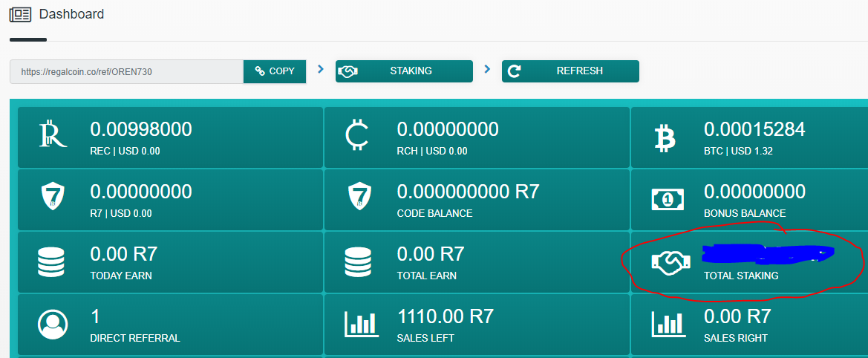Click the R7 shield icon beside R7 | USD
The height and width of the screenshot is (358, 868).
click(53, 196)
